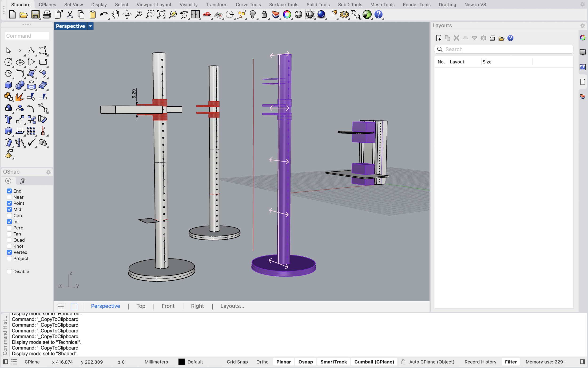The height and width of the screenshot is (368, 588).
Task: Open the OSnap filter options
Action: pos(22,181)
